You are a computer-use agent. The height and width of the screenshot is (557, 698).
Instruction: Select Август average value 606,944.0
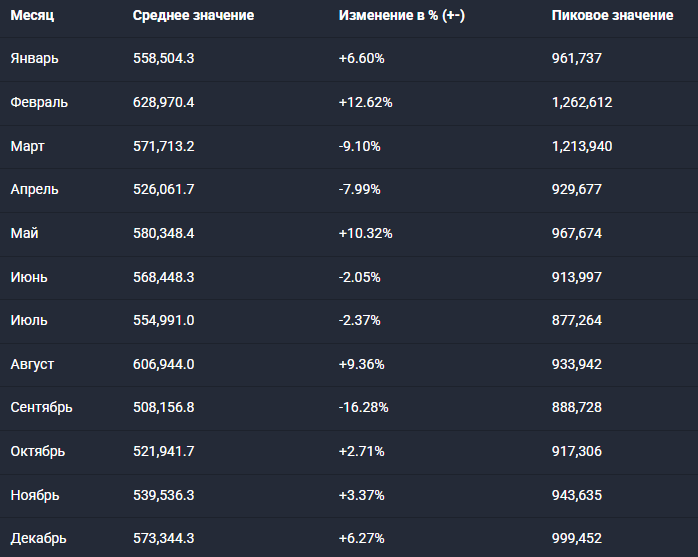tap(163, 364)
